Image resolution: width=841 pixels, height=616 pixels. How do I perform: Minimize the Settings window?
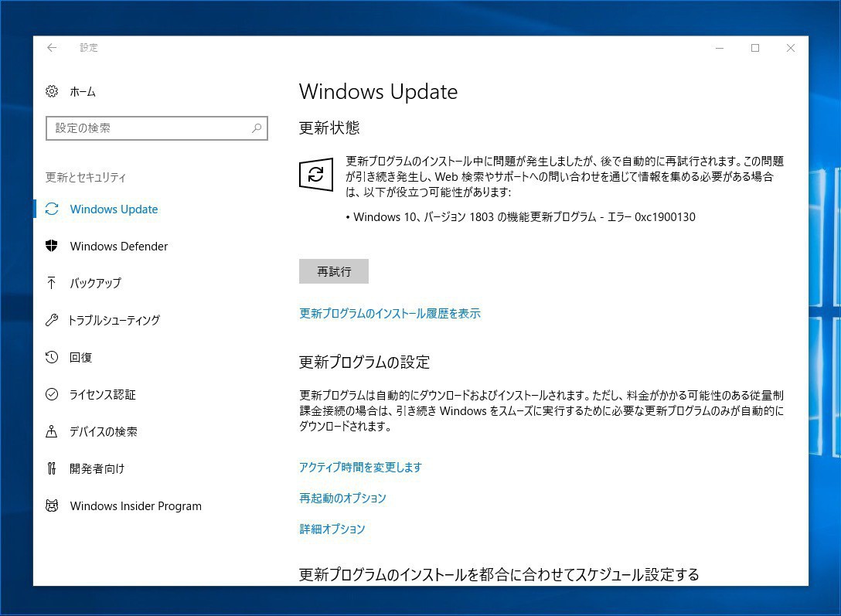720,48
